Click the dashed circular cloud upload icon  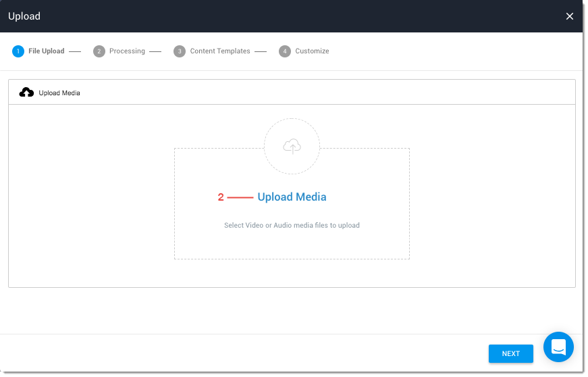click(292, 146)
